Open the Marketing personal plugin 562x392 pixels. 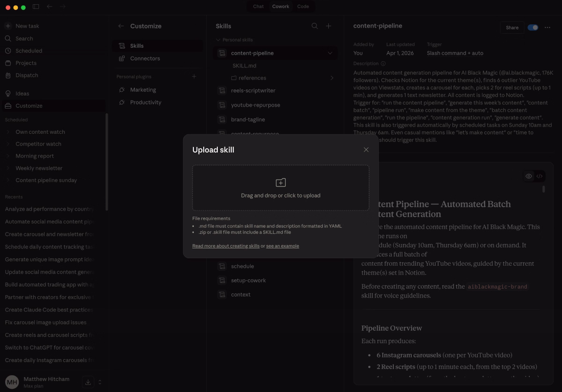point(143,89)
